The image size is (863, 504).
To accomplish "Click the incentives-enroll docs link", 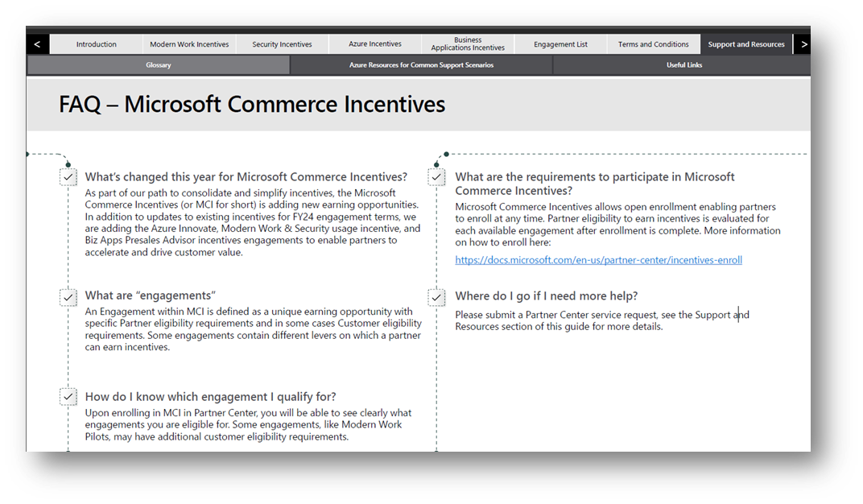I will pos(598,260).
